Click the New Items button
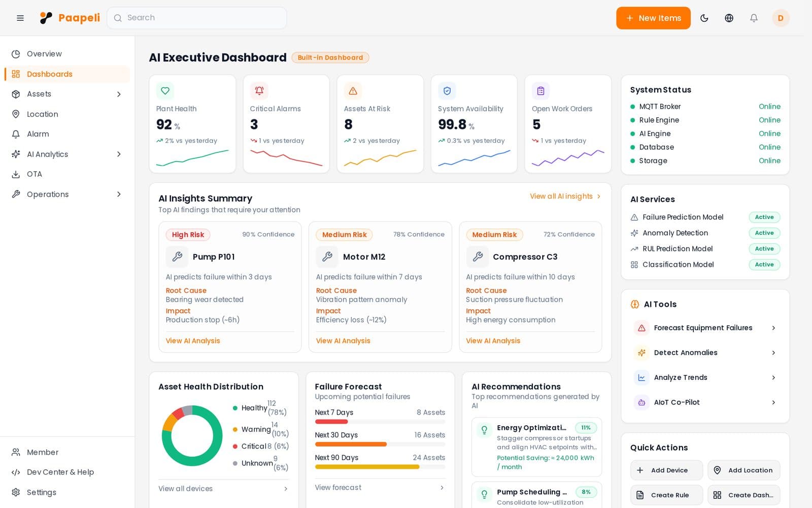Viewport: 812px width, 508px height. pos(653,18)
